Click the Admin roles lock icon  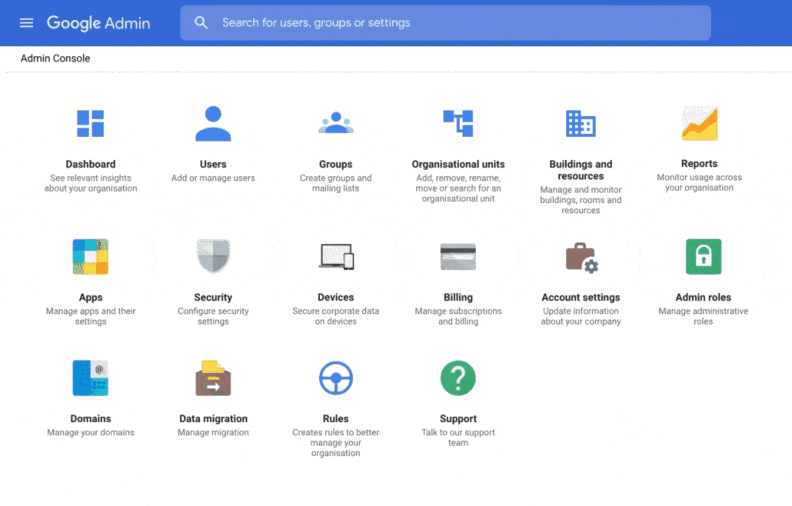tap(704, 257)
